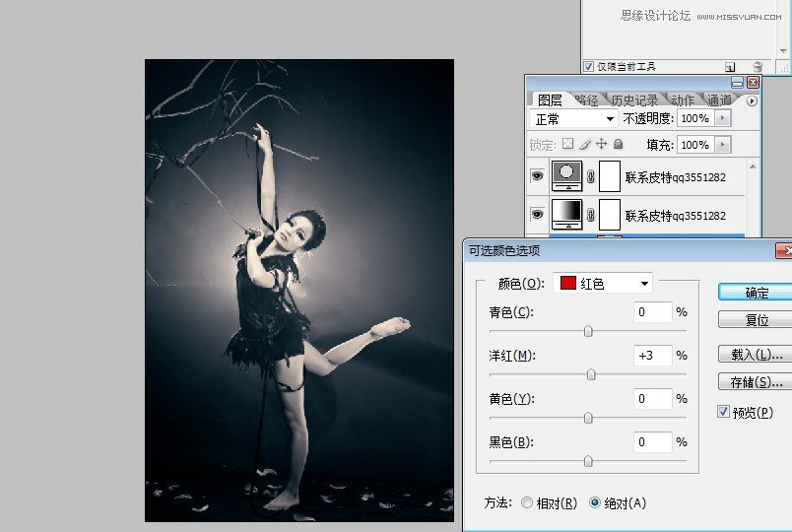This screenshot has width=792, height=532.
Task: Select the gradient adjustment layer thumbnail
Action: tap(569, 214)
